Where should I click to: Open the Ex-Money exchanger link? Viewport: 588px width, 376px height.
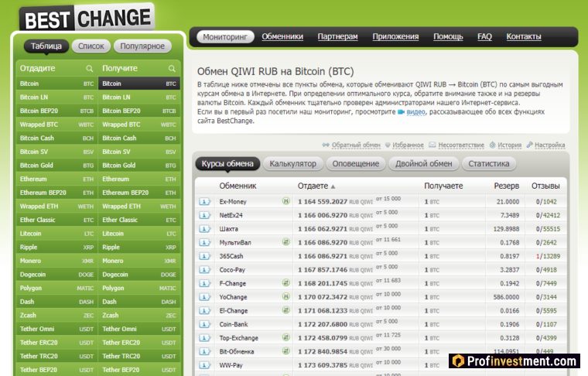point(233,202)
